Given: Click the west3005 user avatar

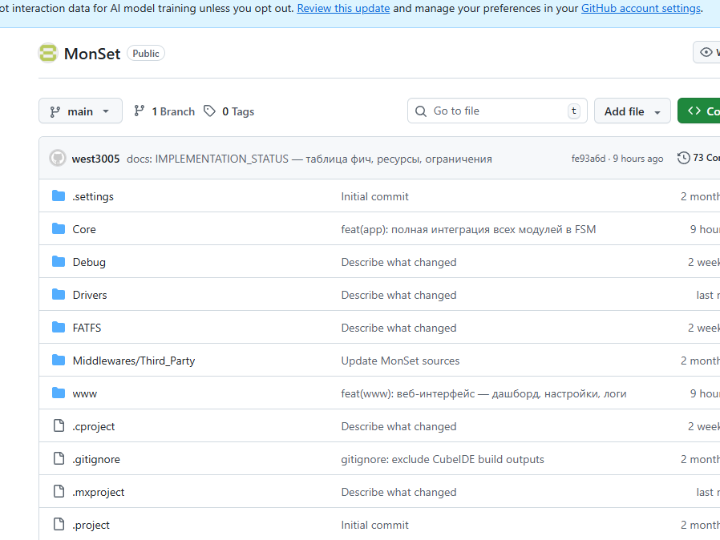Looking at the screenshot, I should click(x=58, y=158).
